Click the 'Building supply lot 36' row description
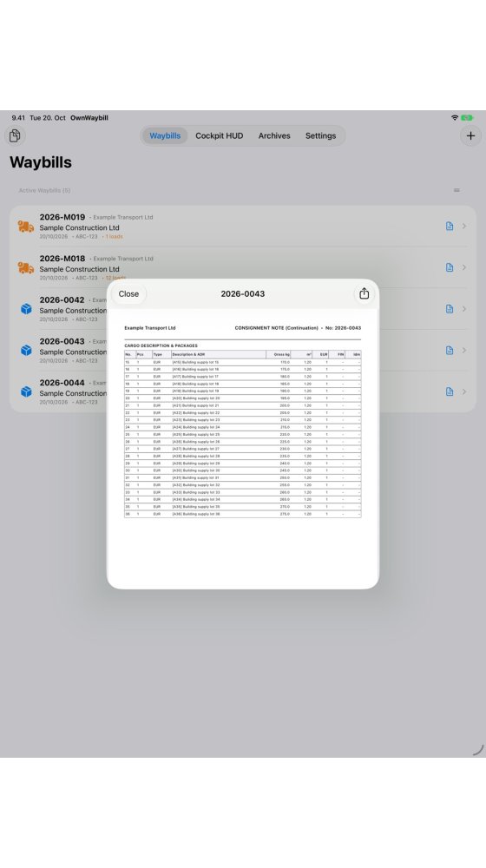486x868 pixels. pos(195,514)
